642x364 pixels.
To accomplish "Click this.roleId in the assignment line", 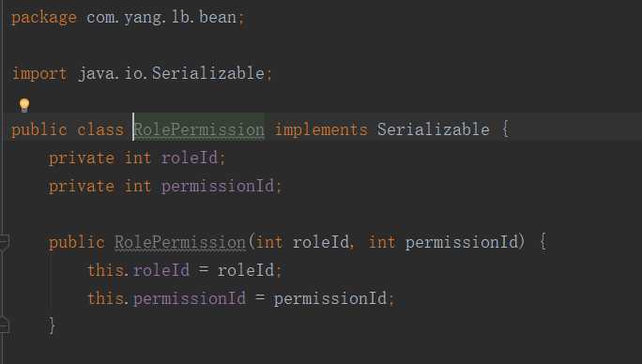I will 138,270.
